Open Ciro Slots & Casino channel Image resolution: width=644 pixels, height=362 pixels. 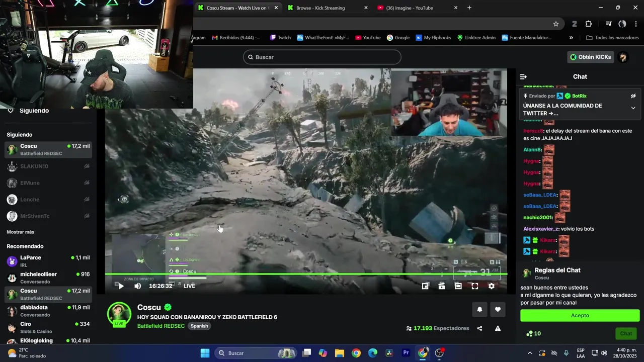click(x=48, y=327)
